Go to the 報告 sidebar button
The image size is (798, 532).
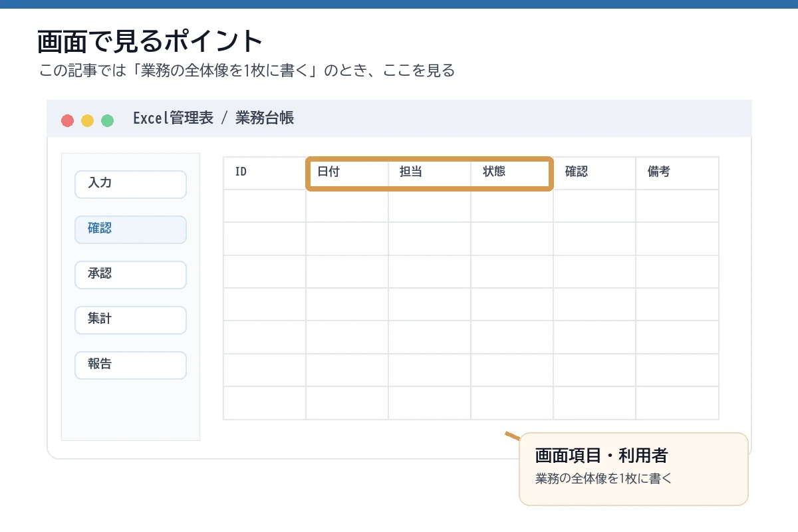click(x=130, y=365)
